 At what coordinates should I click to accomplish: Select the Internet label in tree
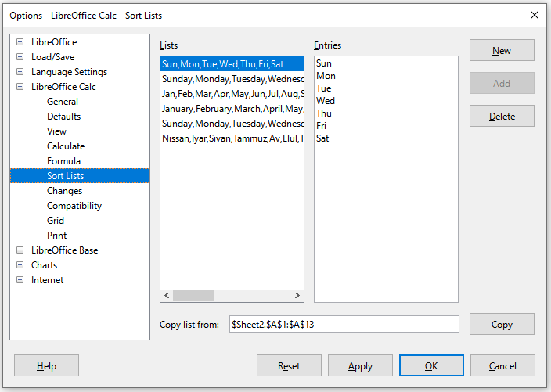pos(47,280)
